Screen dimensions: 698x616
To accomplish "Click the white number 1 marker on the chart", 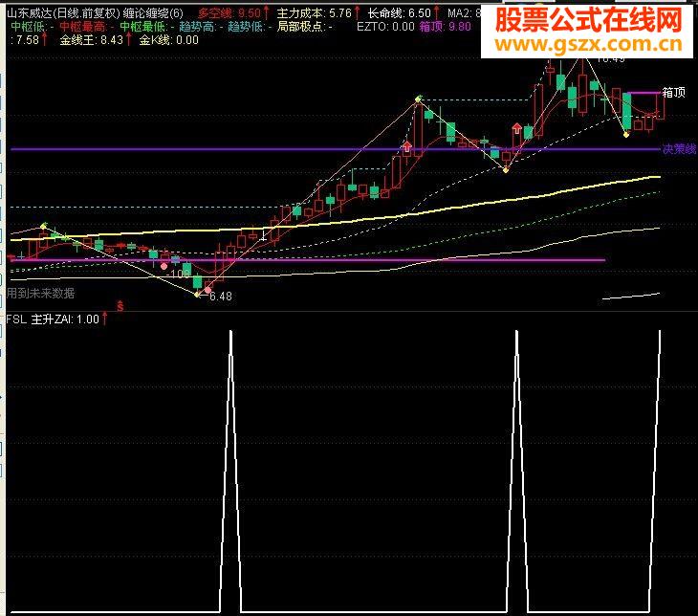I will point(264,234).
